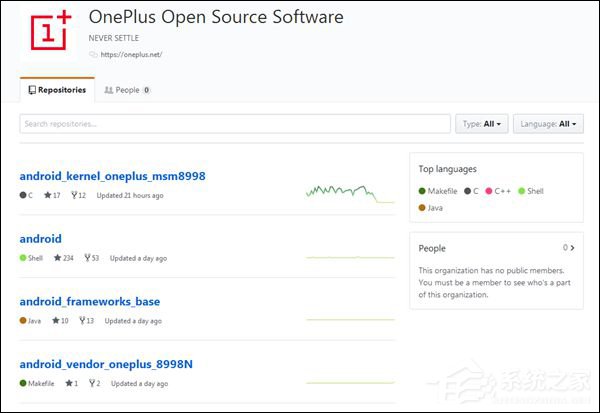Open android_vendor_oneplus_8998N repository
This screenshot has height=413, width=600.
pos(106,364)
